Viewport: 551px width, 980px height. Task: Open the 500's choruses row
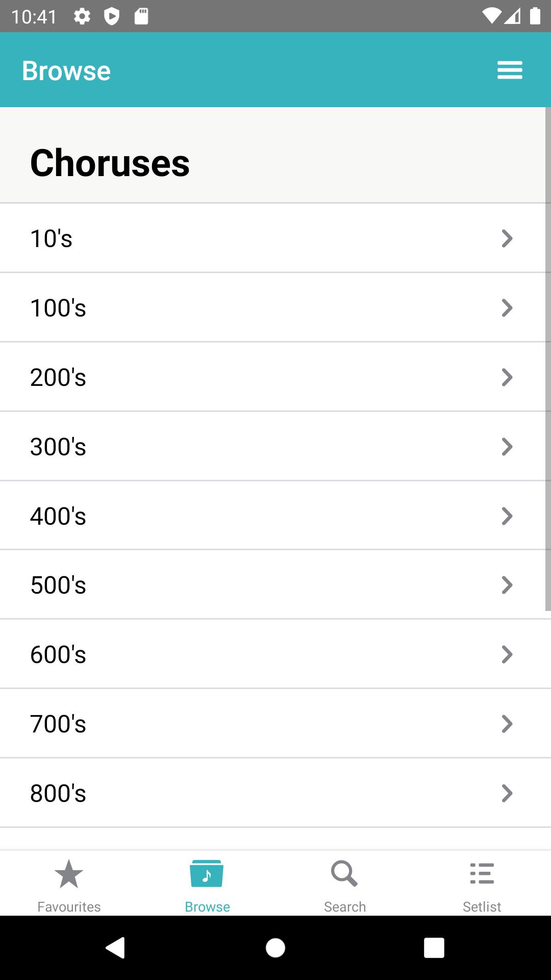pyautogui.click(x=275, y=585)
